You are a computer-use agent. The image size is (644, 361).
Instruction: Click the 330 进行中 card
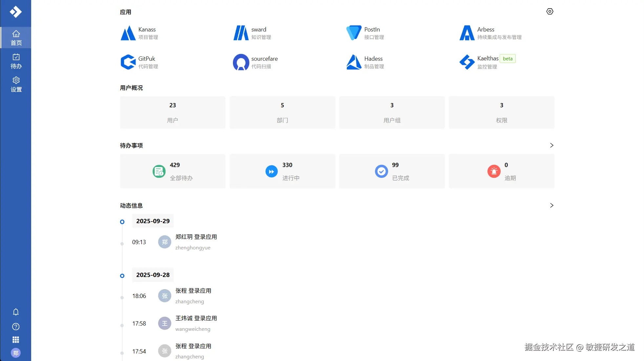click(282, 171)
